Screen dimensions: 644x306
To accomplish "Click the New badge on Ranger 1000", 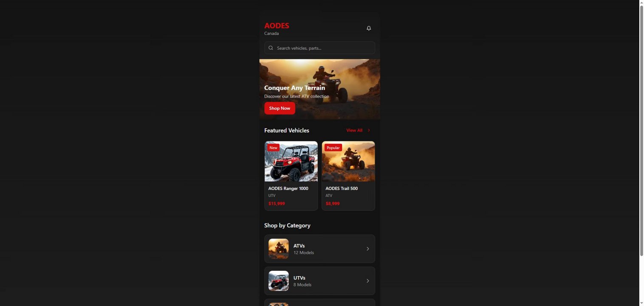I will pyautogui.click(x=273, y=148).
